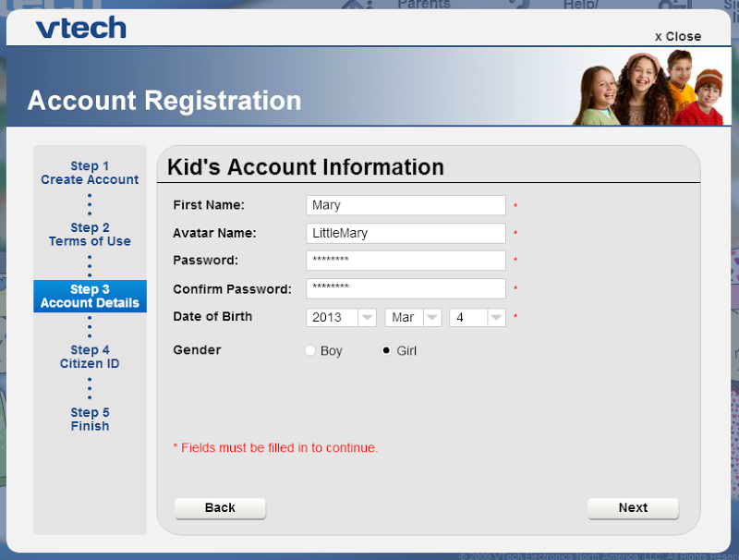Close the registration dialog
Image resolution: width=739 pixels, height=560 pixels.
(678, 37)
